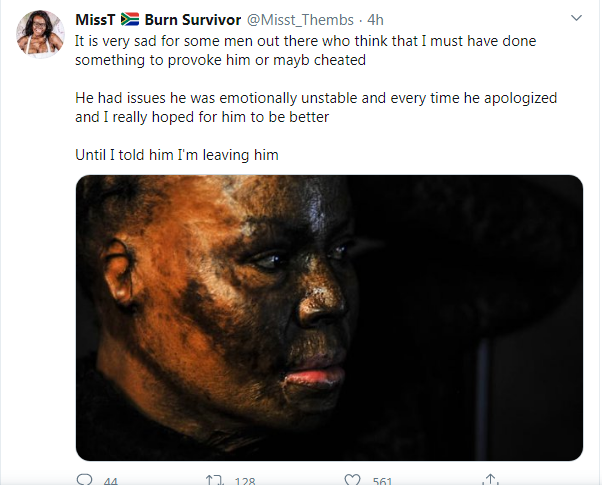This screenshot has width=602, height=485.
Task: Click the 561 likes count
Action: [x=381, y=481]
